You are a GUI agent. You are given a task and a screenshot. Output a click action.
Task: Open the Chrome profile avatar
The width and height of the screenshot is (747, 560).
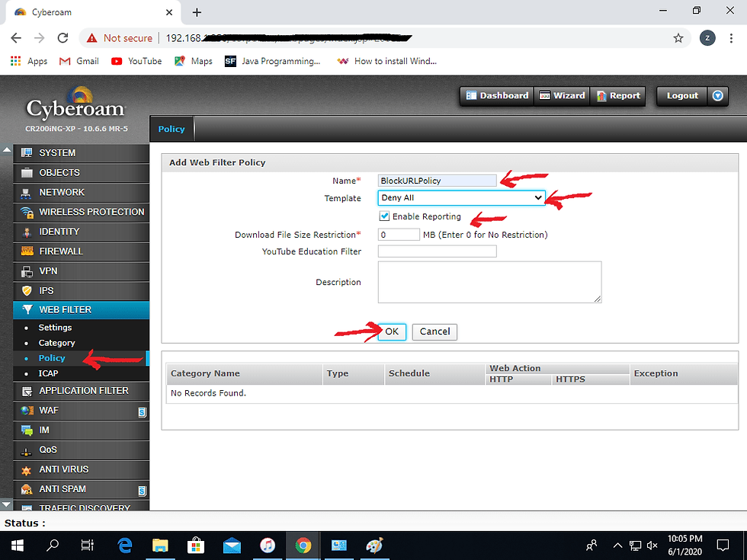point(707,38)
